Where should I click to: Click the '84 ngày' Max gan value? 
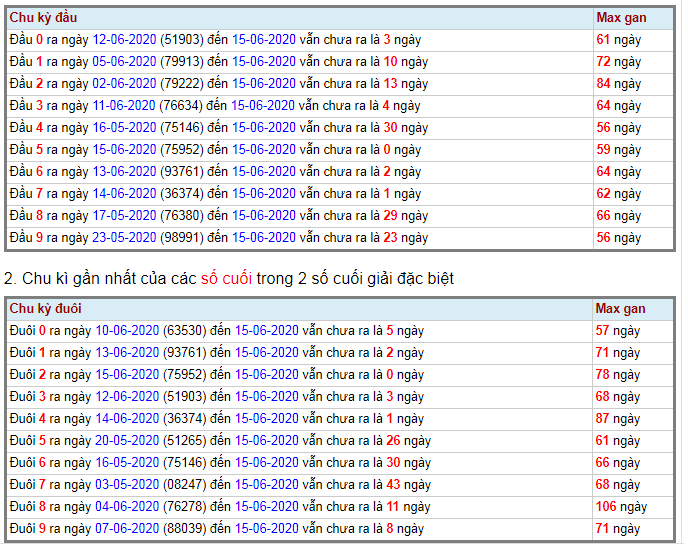pos(618,84)
